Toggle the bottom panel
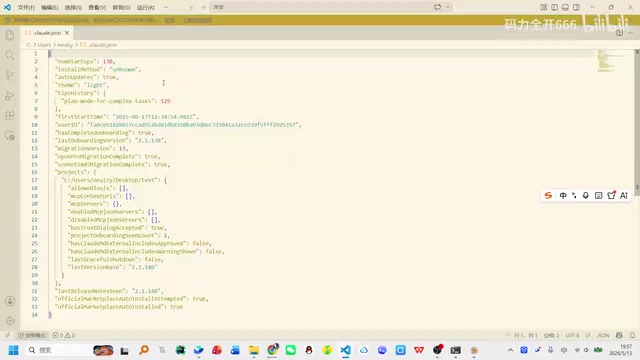This screenshot has height=360, width=640. (x=565, y=7)
